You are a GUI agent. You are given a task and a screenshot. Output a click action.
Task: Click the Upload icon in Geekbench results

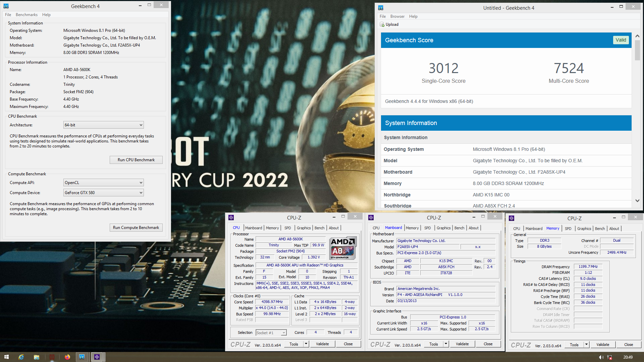tap(382, 24)
